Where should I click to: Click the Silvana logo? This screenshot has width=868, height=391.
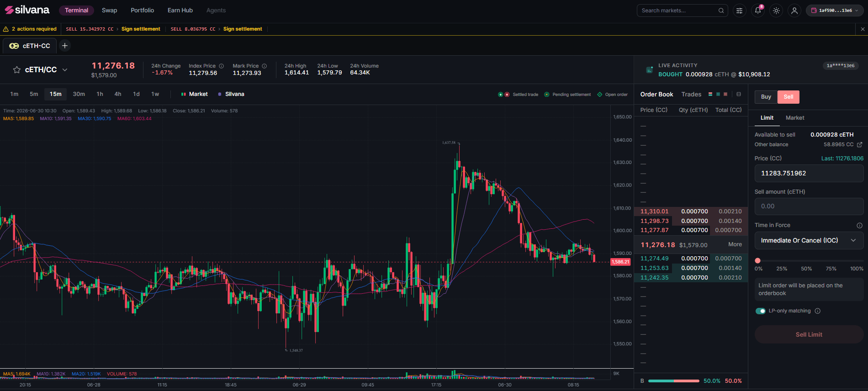(x=27, y=10)
